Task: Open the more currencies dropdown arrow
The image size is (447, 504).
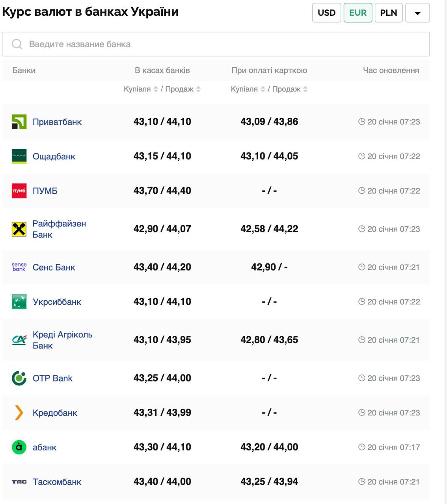Action: pos(417,13)
